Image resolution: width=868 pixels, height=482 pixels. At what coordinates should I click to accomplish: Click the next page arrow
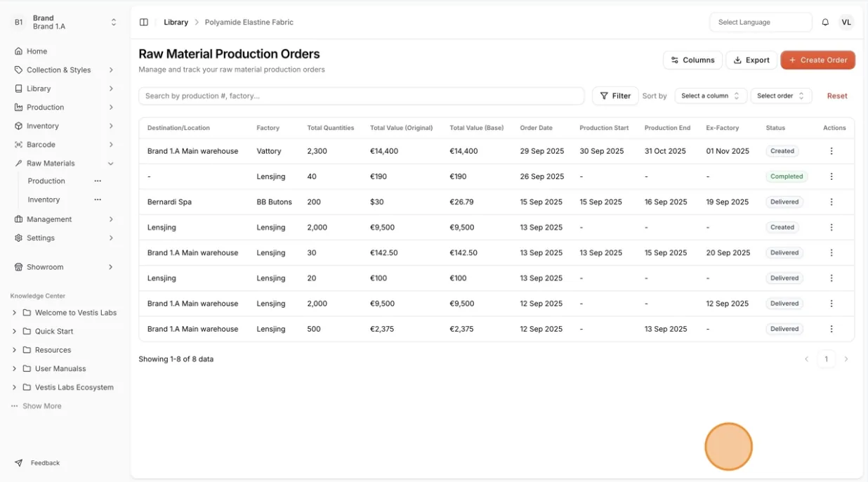point(846,359)
